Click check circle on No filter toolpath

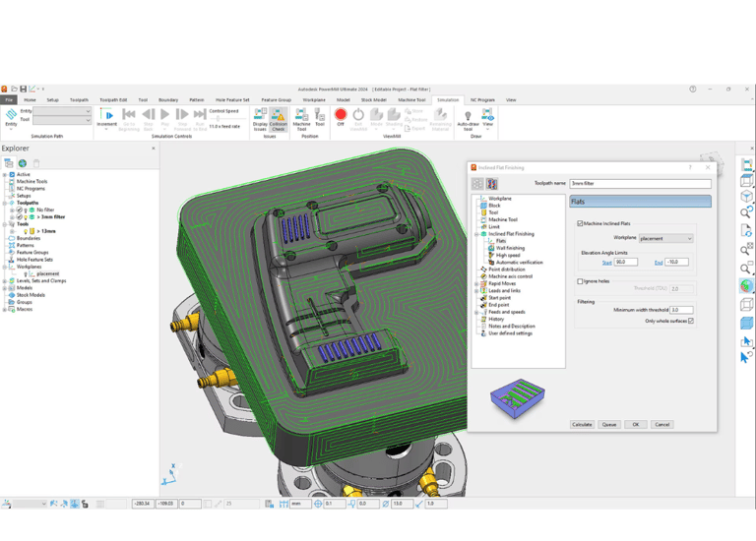click(x=20, y=210)
